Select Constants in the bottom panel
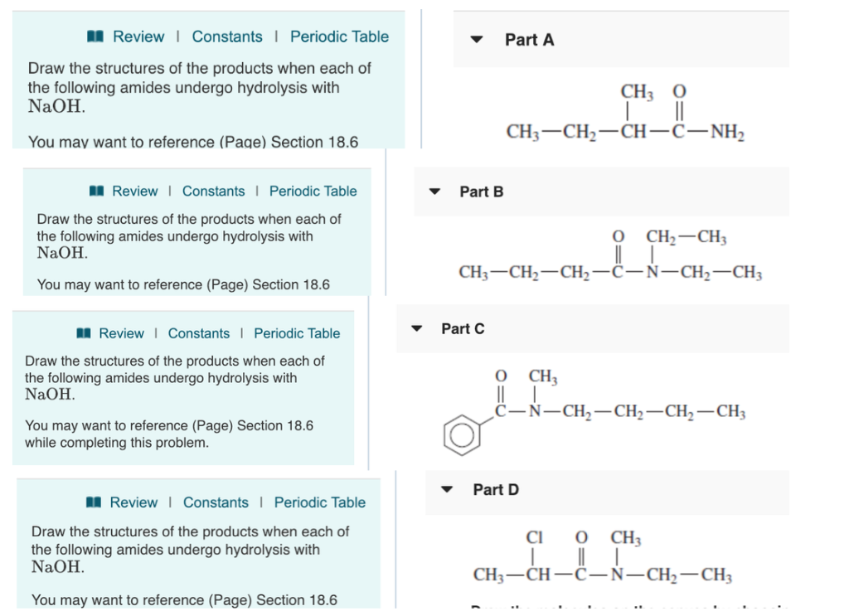The height and width of the screenshot is (616, 849). point(216,502)
